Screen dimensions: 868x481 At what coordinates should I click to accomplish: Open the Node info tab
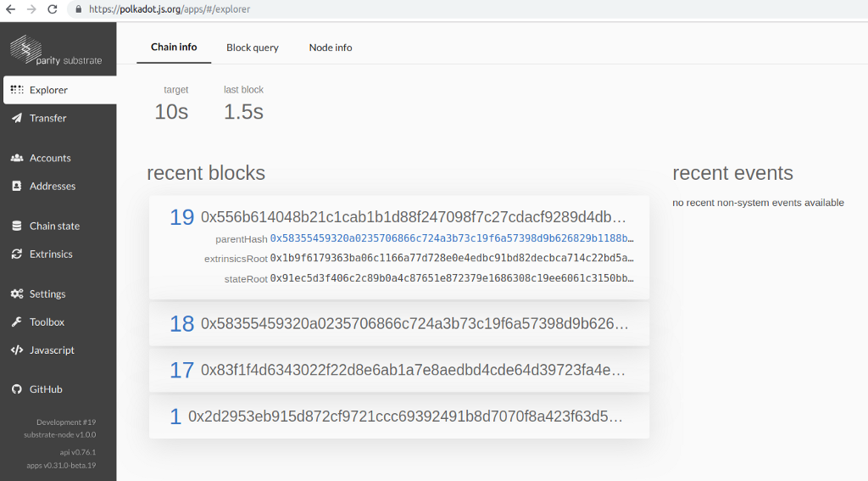point(331,48)
